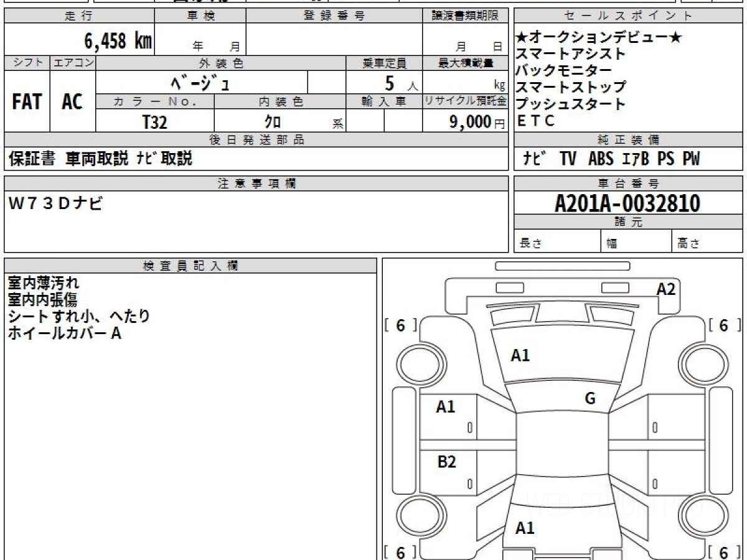Click the 乗車定員 header

coord(384,63)
